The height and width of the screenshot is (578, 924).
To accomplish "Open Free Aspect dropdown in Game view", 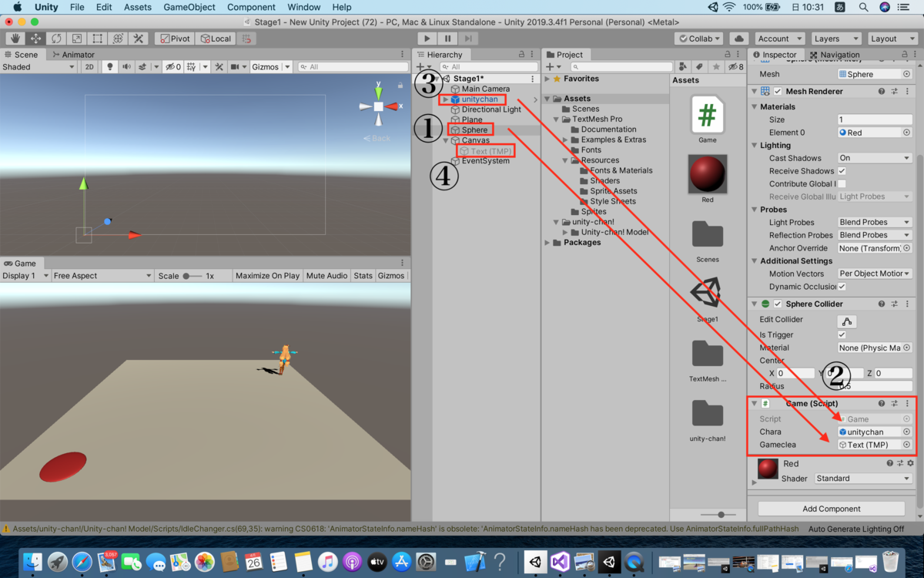I will [102, 276].
